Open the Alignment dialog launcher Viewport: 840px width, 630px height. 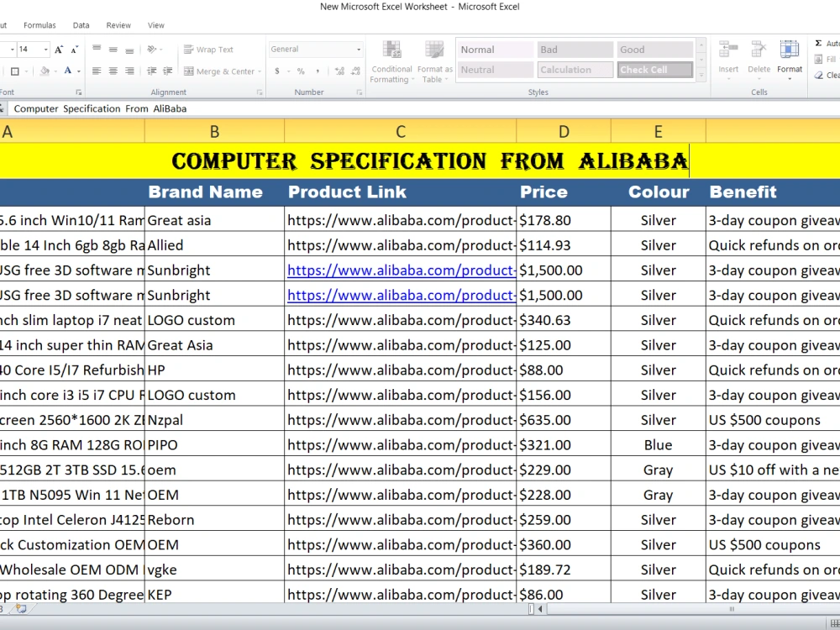(260, 92)
